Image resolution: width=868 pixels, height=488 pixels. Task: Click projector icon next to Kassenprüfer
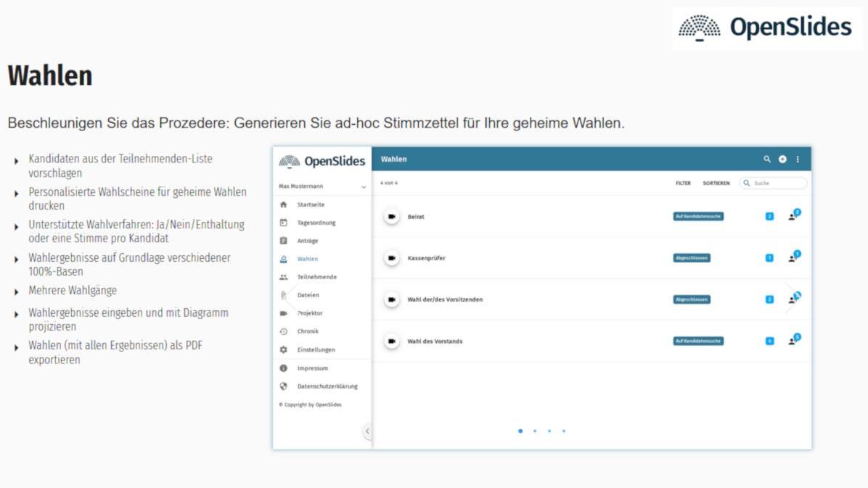[x=392, y=258]
